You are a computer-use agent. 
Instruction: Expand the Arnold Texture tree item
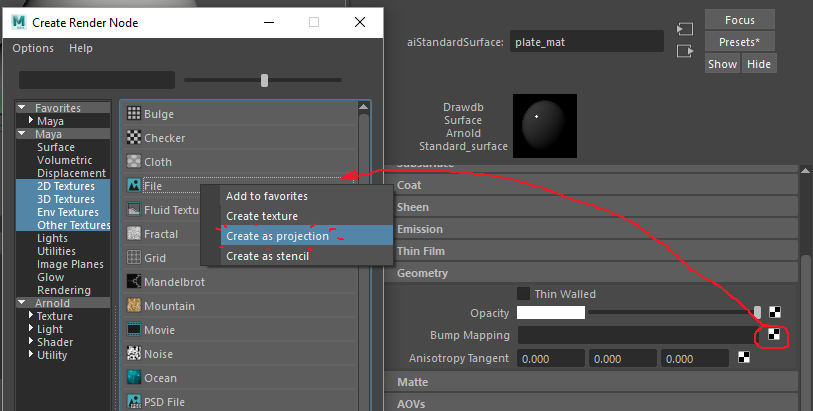click(32, 316)
